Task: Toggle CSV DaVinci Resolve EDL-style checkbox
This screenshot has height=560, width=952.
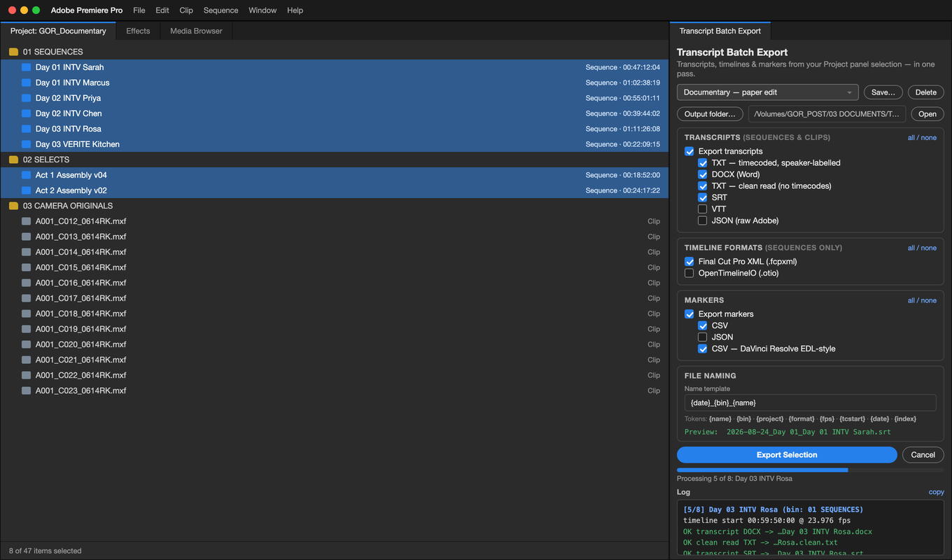Action: (x=703, y=349)
